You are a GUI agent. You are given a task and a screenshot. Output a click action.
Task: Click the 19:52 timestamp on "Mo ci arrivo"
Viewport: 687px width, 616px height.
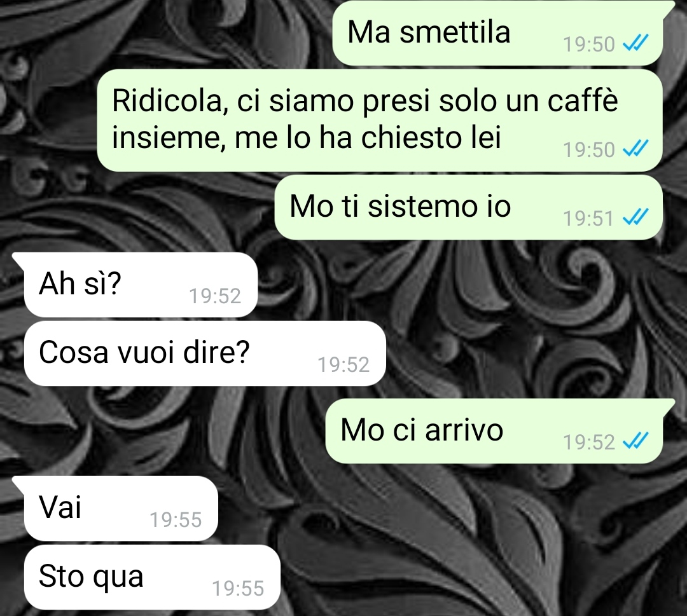tap(589, 442)
